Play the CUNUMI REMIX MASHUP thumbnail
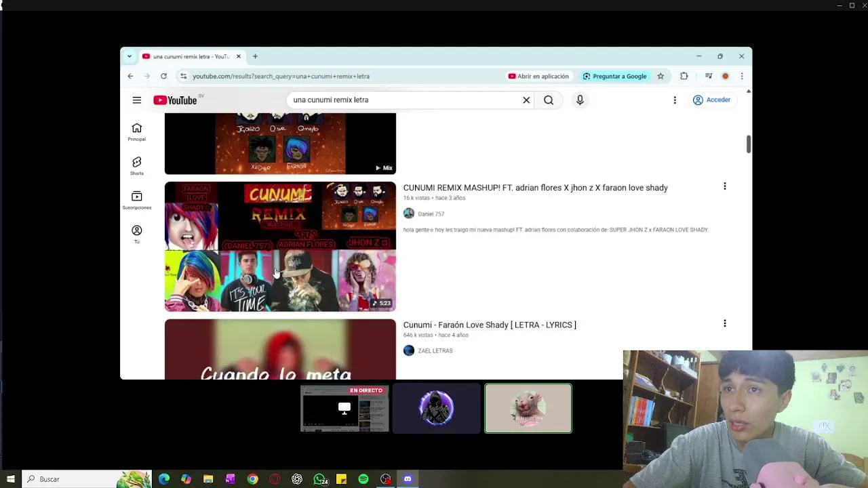 [x=280, y=247]
